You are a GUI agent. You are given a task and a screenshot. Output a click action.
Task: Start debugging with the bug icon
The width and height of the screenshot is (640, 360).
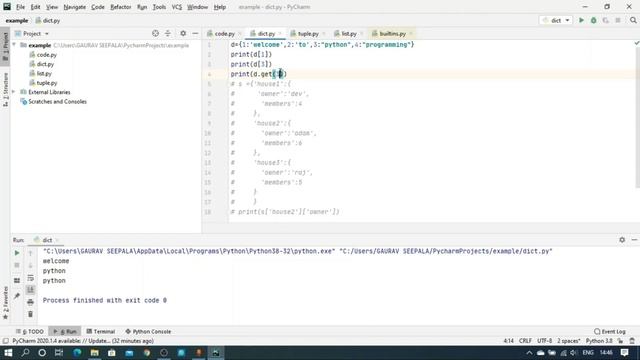[x=593, y=20]
